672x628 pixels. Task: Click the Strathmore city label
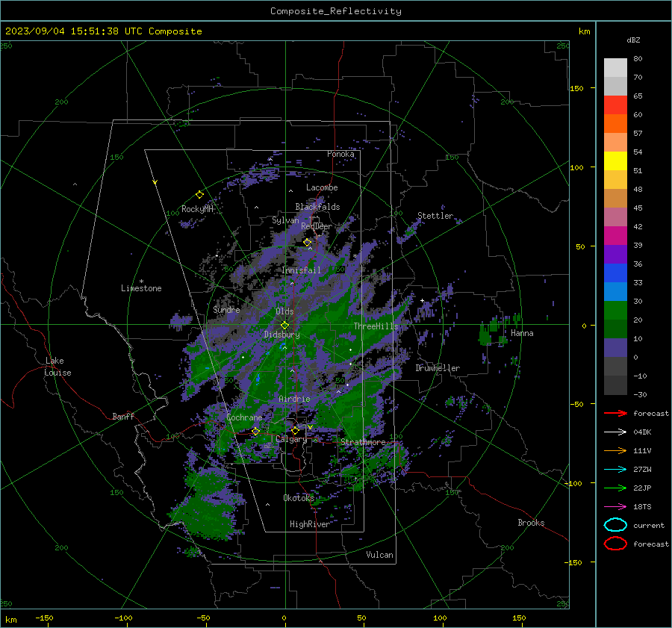click(363, 442)
